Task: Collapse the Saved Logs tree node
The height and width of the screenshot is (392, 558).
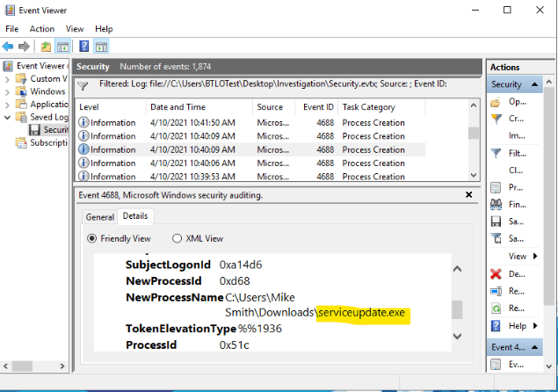Action: pyautogui.click(x=9, y=117)
